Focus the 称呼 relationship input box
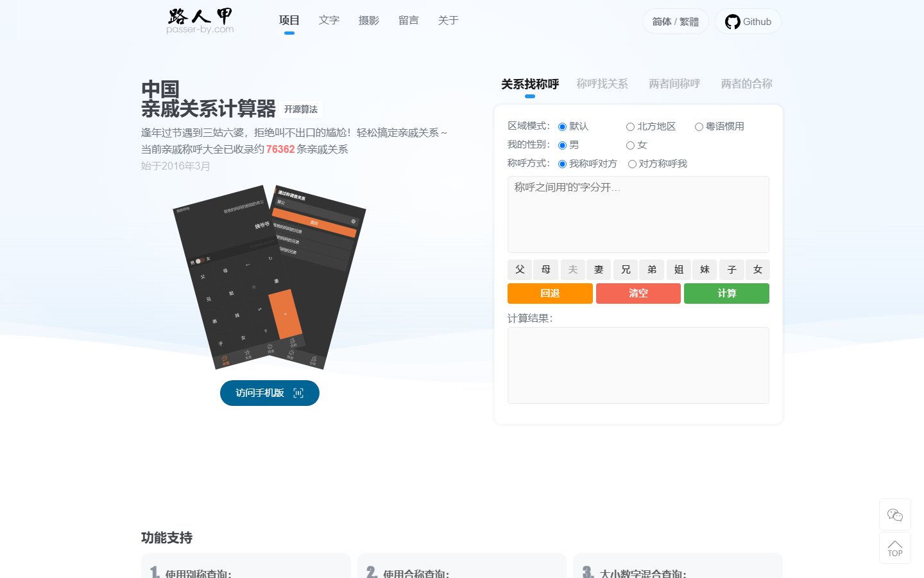The image size is (924, 578). coord(638,215)
